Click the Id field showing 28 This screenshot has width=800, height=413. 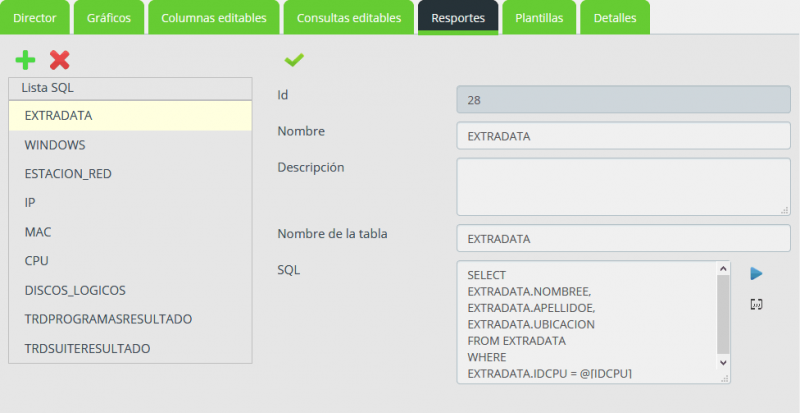coord(623,100)
